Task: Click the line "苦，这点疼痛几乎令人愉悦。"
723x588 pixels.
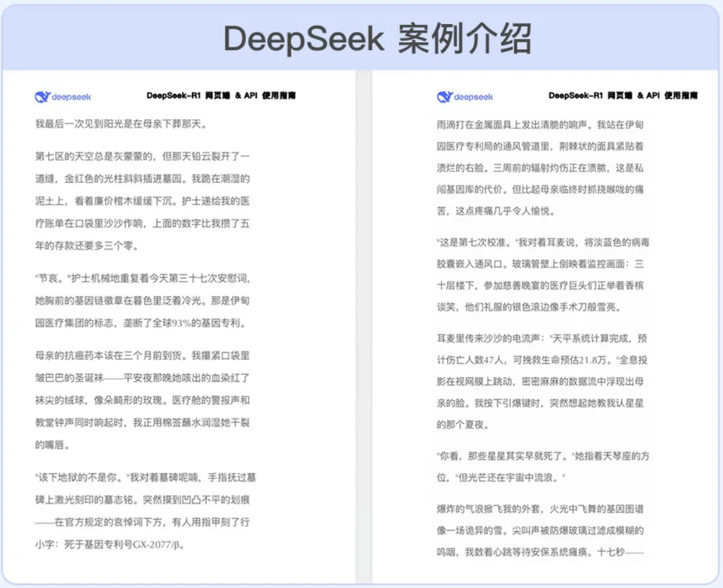Action: click(497, 211)
